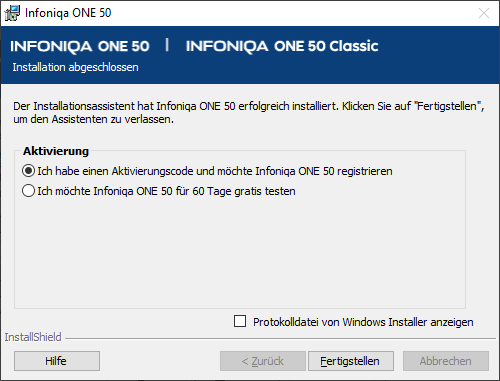
Task: Choose the 60 Tage gratis testen option
Action: pos(28,191)
